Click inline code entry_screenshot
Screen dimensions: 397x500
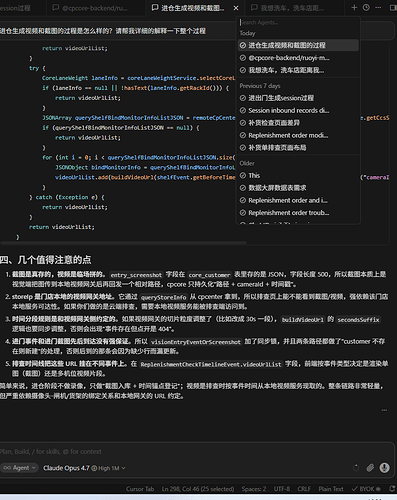pyautogui.click(x=136, y=275)
